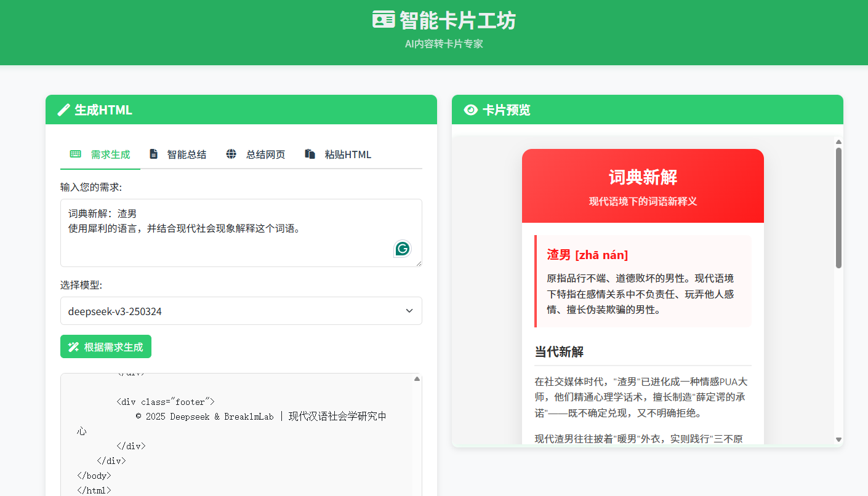Switch back to the 需求生成 tab

(111, 154)
